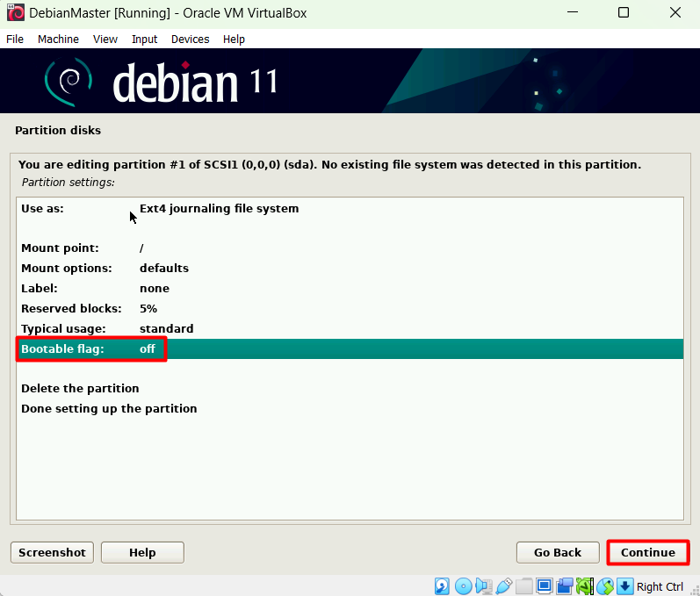Select the 'Mount point: /' row
The height and width of the screenshot is (596, 700).
350,248
